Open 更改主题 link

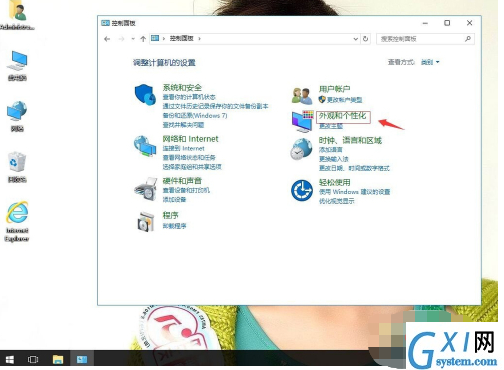pos(331,126)
